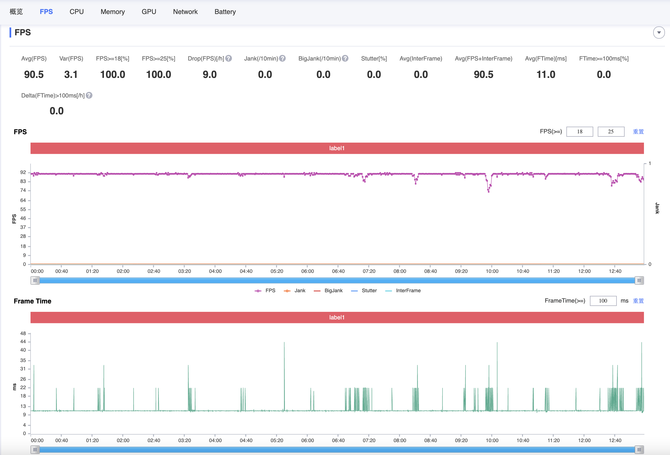Click left handle of Frame Time zoom slider
Viewport: 670px width, 455px height.
pos(35,450)
